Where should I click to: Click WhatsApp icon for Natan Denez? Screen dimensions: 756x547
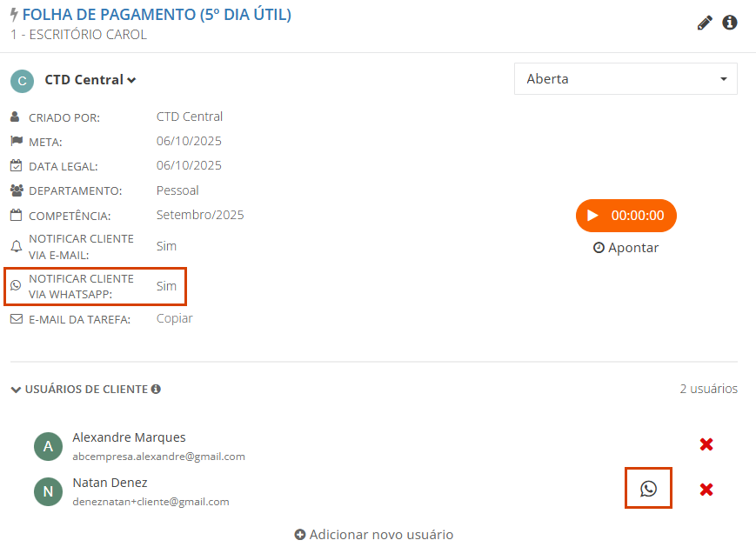648,489
